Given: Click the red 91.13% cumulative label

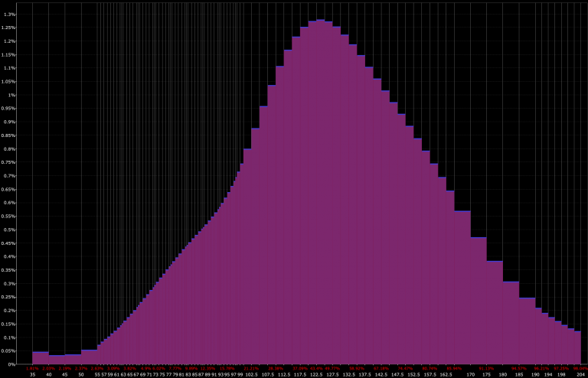Looking at the screenshot, I should pyautogui.click(x=487, y=369).
